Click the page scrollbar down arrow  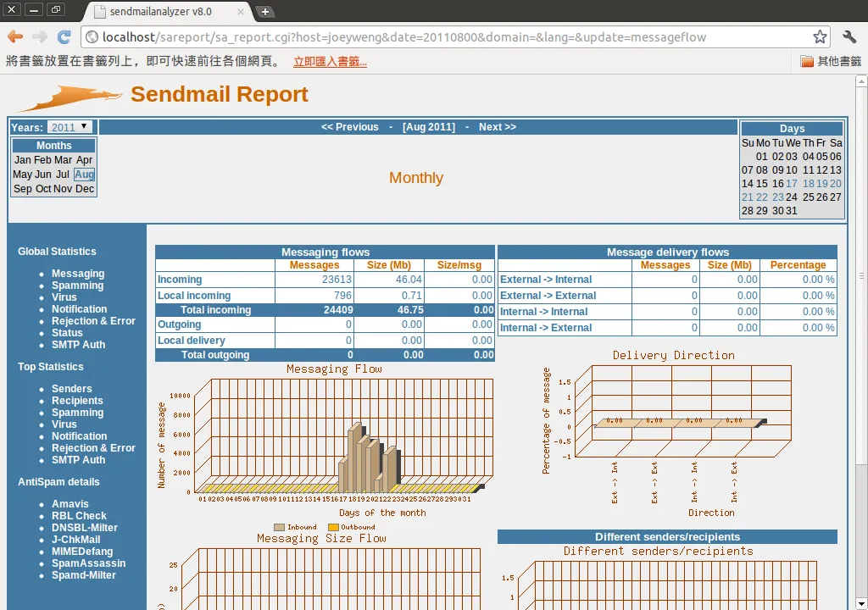pyautogui.click(x=861, y=603)
